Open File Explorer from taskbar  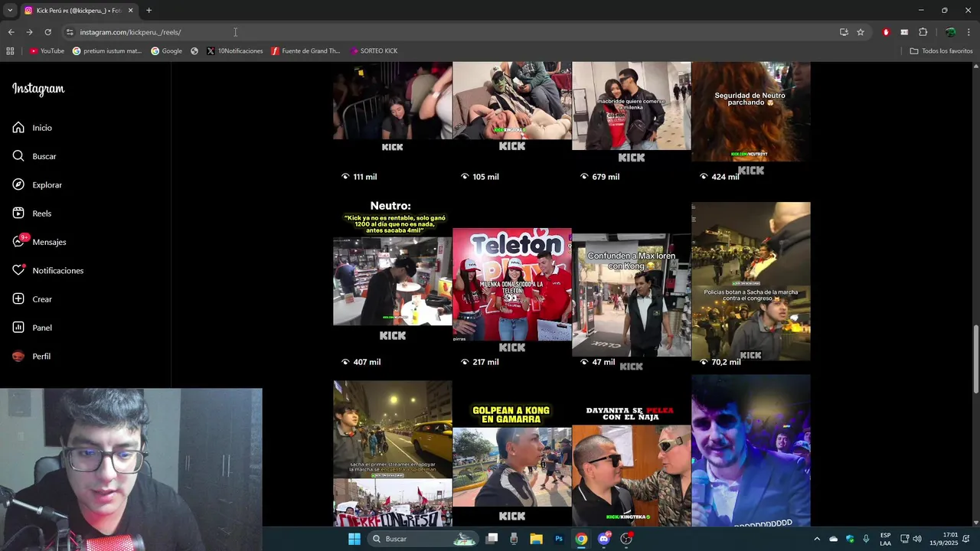point(536,539)
